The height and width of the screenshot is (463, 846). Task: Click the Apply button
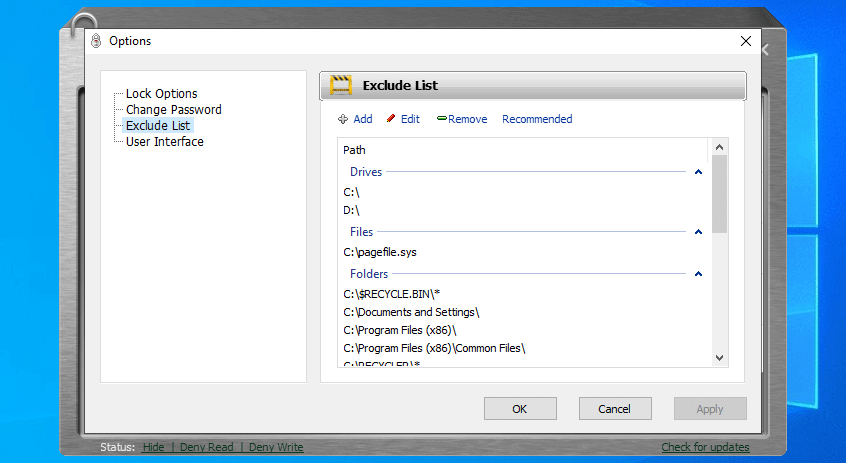tap(710, 409)
